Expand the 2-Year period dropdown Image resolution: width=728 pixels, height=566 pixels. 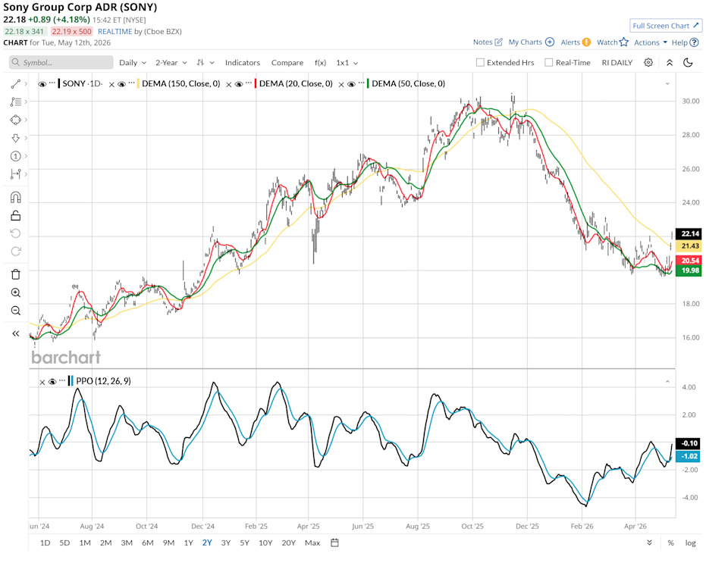tap(171, 63)
